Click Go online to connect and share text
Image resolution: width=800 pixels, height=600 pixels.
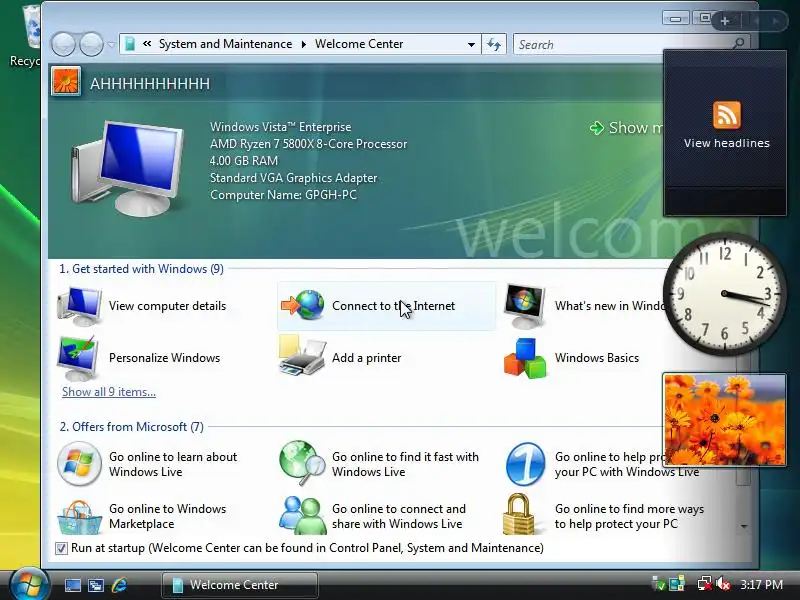[399, 516]
